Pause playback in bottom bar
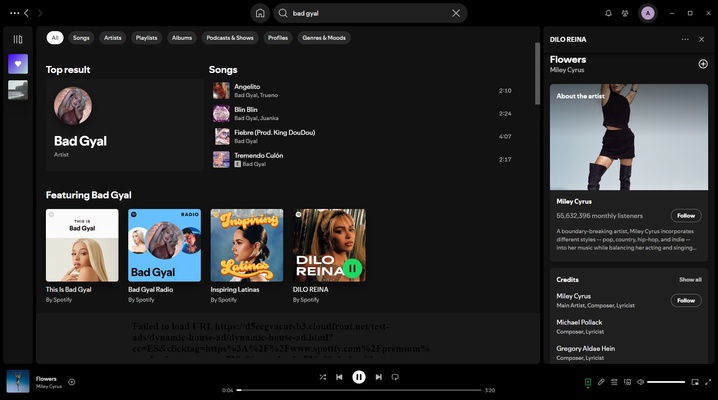 point(359,377)
